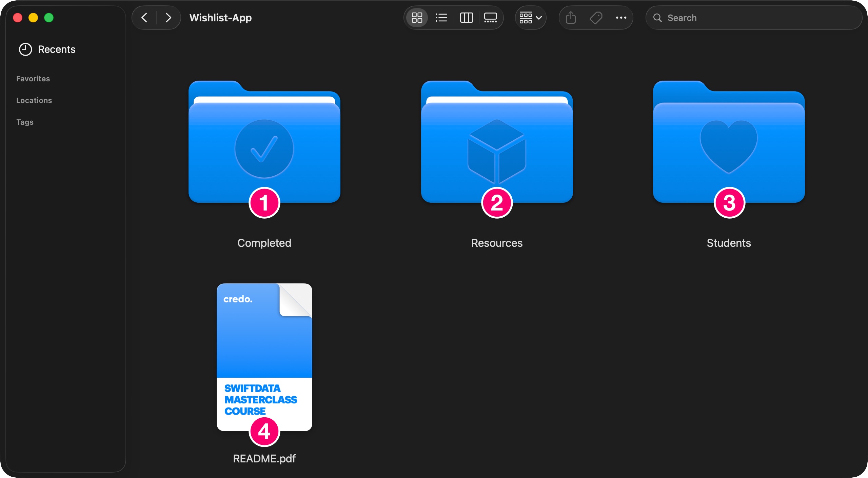Open the more actions ellipsis menu
This screenshot has height=478, width=868.
(621, 18)
